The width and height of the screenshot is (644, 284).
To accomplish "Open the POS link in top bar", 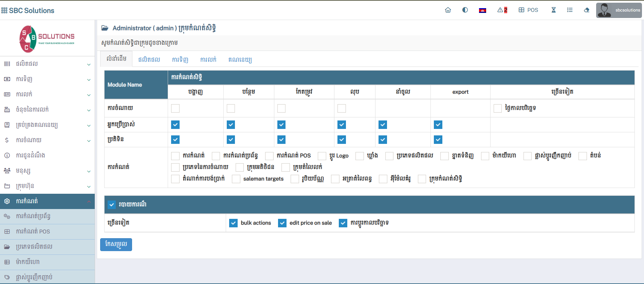I will (x=528, y=10).
